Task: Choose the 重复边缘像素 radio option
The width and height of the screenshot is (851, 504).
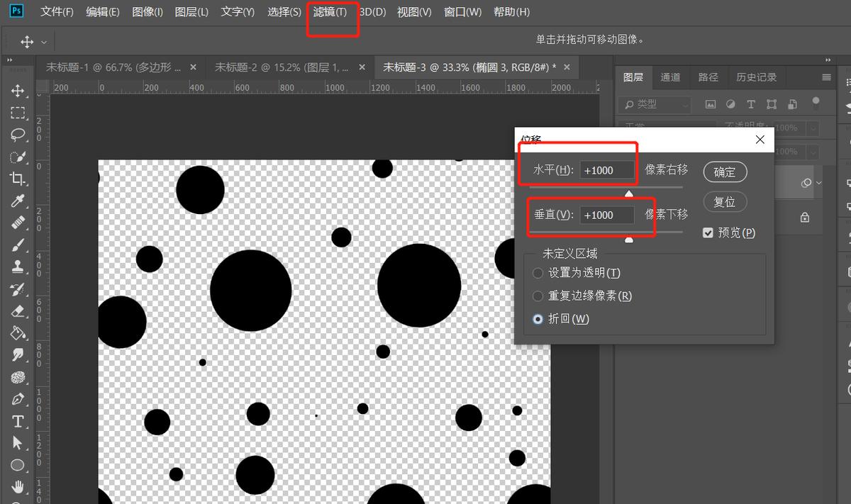Action: 538,296
